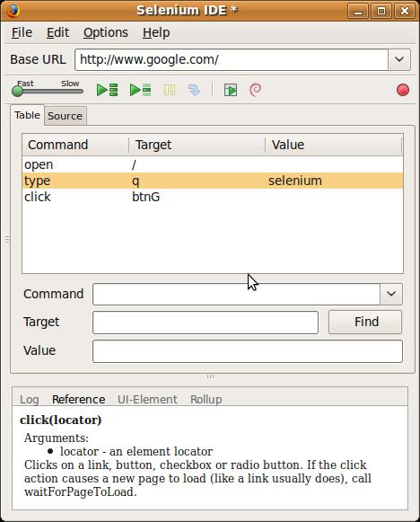Focus the Target input field
Viewport: 420px width, 522px height.
206,323
